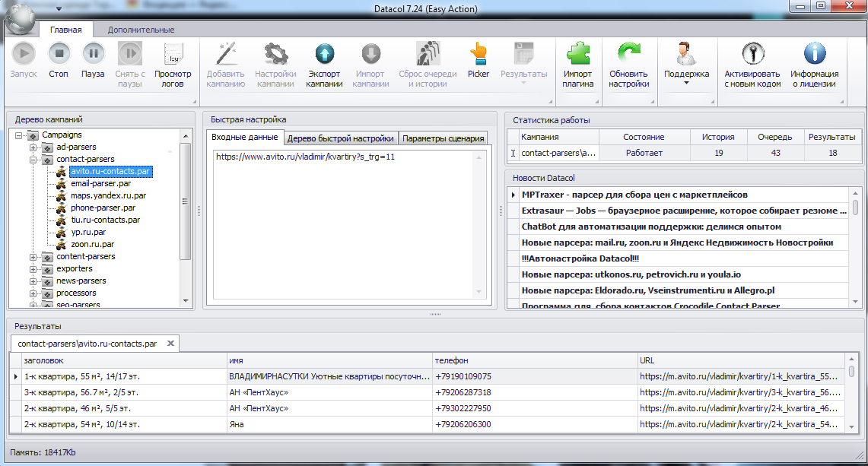
Task: Click the Стоп (Stop) icon
Action: (x=59, y=54)
